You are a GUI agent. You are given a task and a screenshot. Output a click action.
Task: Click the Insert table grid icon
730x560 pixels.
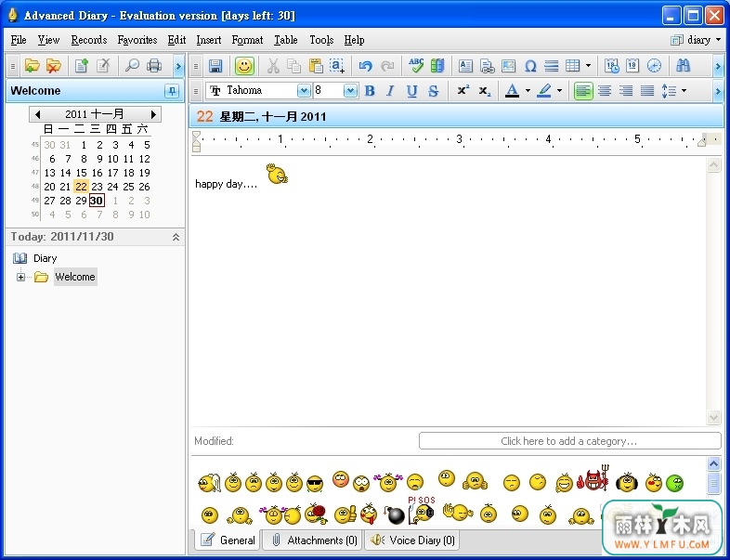573,66
